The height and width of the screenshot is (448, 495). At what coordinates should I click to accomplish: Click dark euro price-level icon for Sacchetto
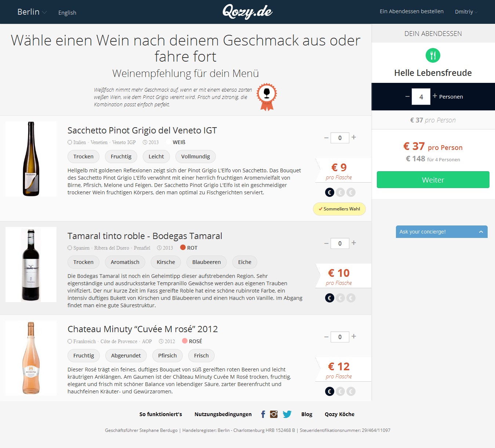(330, 192)
